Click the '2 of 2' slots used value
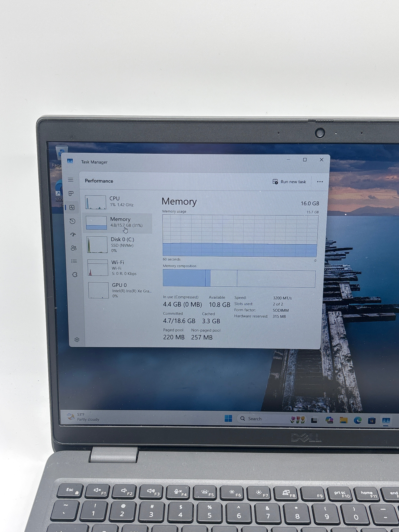 tap(278, 304)
